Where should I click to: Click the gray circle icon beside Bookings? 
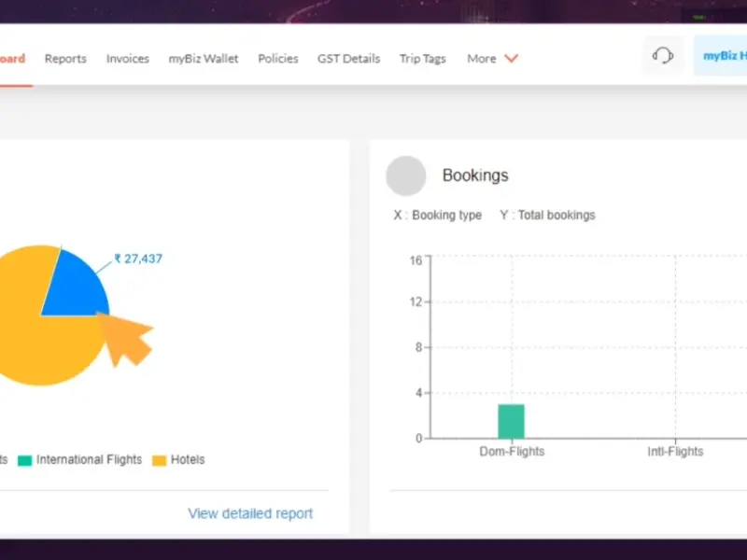tap(406, 175)
